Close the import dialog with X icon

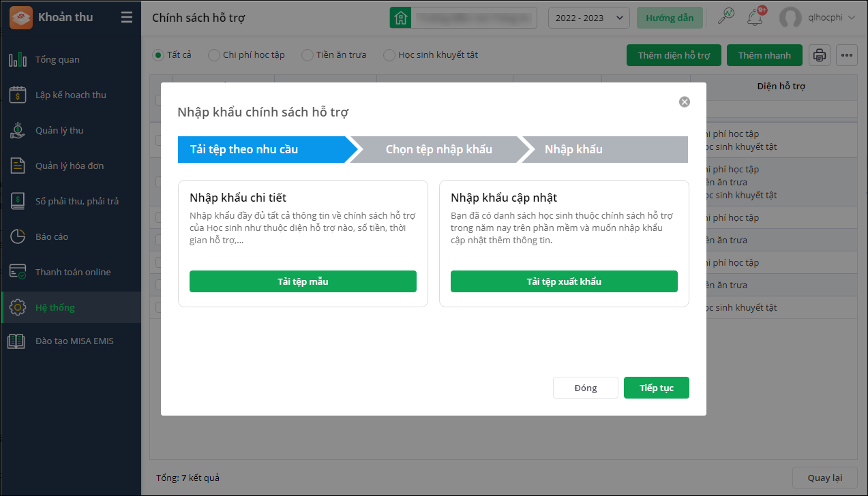685,102
